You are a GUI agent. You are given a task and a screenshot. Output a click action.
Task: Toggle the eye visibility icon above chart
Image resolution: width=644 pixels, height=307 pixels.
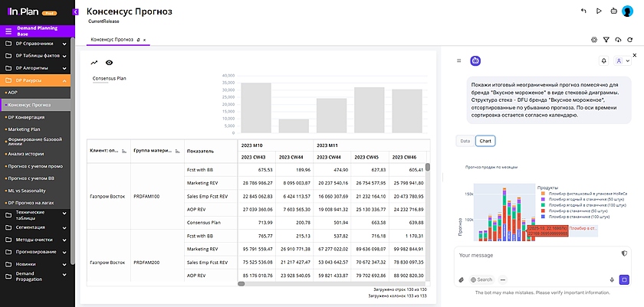109,63
